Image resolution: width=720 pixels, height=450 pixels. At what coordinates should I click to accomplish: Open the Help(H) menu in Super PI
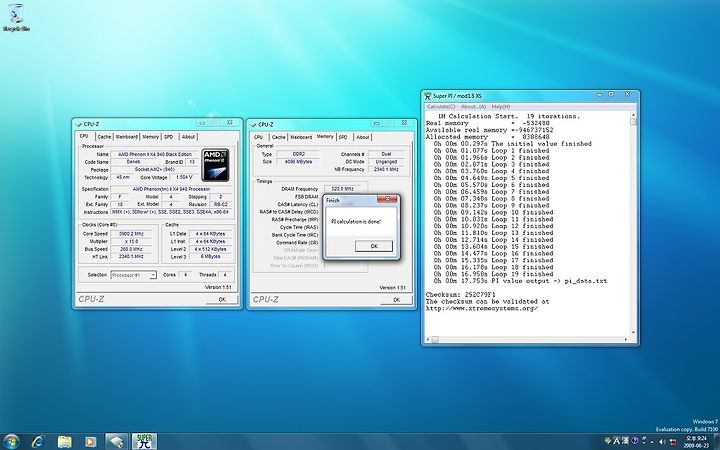tap(501, 107)
